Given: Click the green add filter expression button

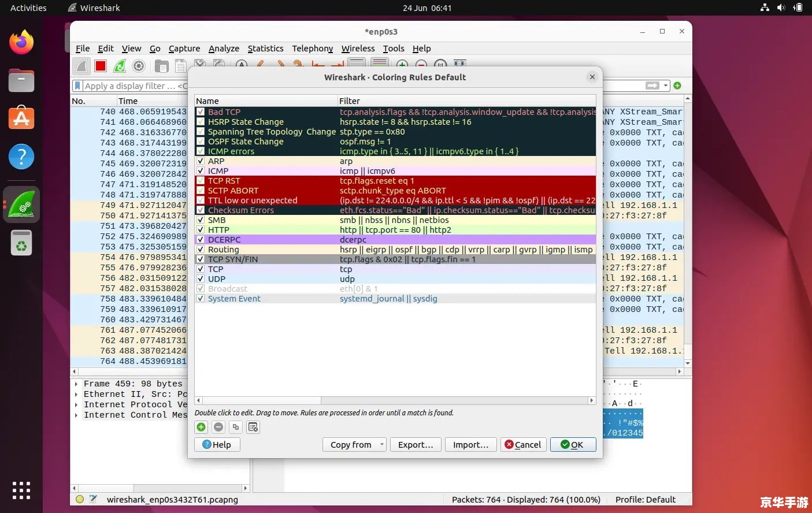Looking at the screenshot, I should click(677, 85).
